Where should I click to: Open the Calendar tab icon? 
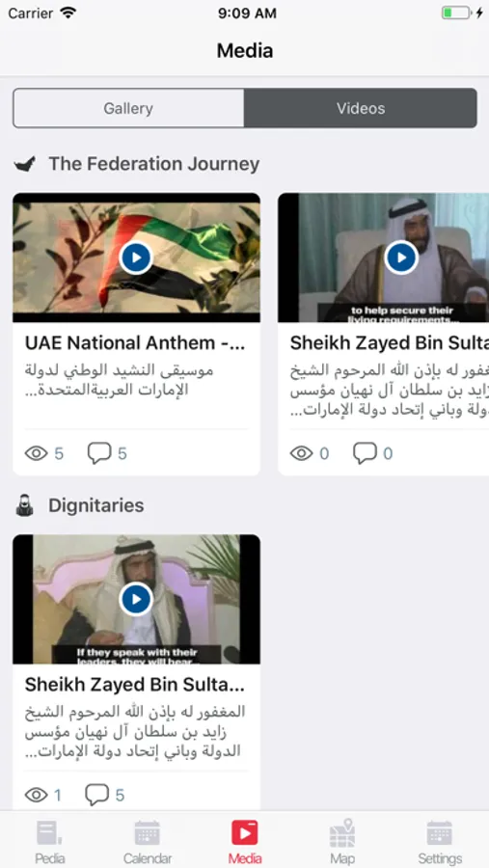[x=148, y=833]
